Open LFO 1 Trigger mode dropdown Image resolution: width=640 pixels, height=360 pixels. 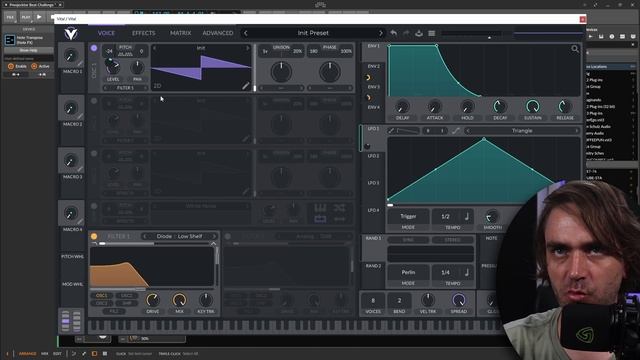[x=408, y=216]
